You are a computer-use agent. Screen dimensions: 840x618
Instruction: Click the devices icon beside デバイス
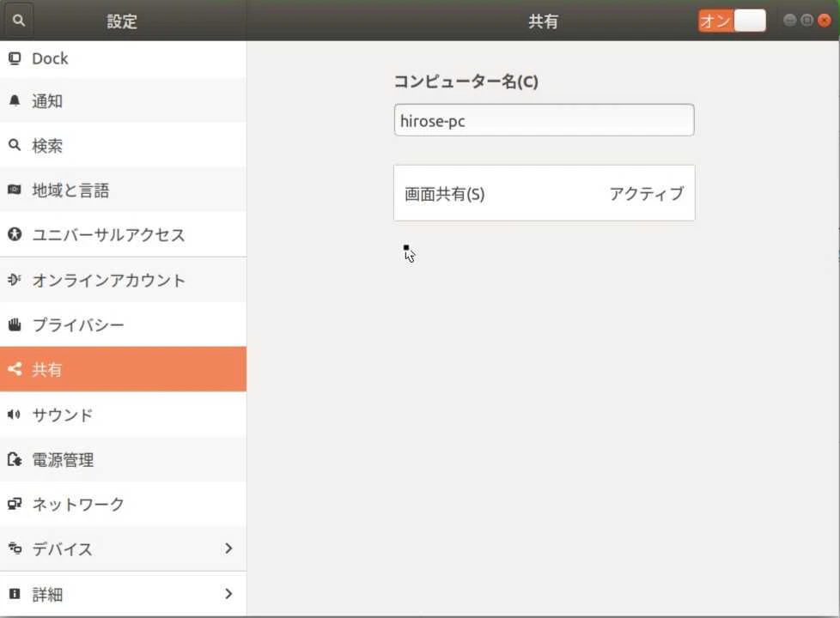(15, 548)
